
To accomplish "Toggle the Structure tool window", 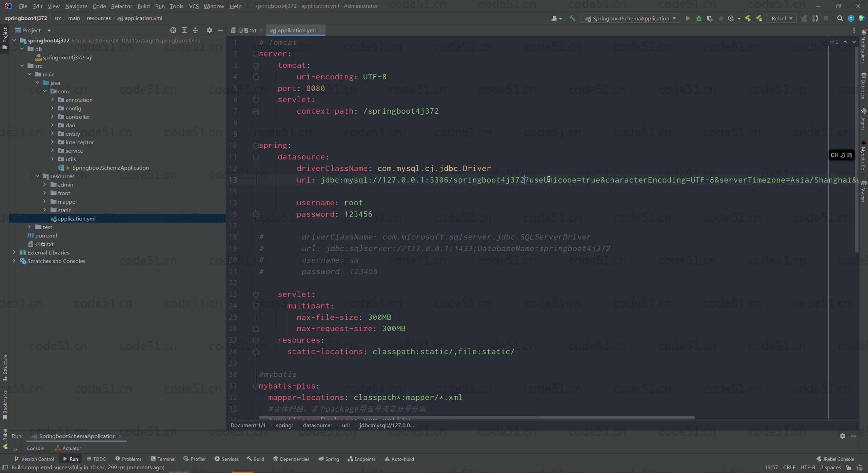I will pyautogui.click(x=5, y=367).
